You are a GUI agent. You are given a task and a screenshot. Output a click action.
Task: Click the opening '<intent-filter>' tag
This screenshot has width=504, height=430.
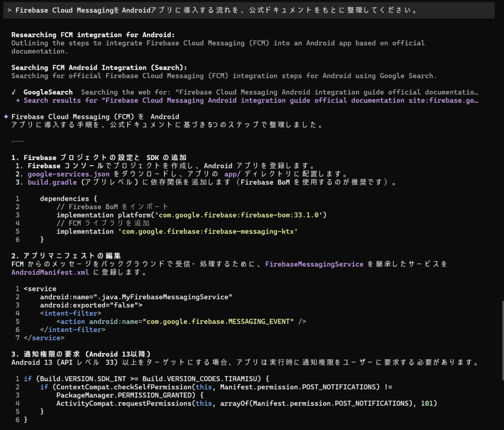71,313
